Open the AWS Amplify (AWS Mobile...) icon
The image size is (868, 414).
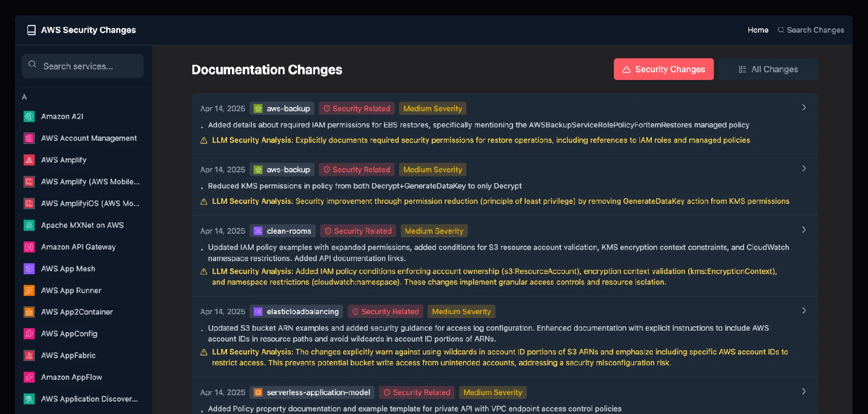(x=29, y=182)
